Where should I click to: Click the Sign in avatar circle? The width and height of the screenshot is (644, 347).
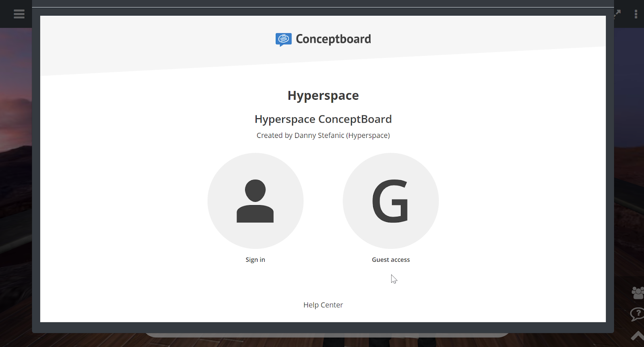coord(255,201)
